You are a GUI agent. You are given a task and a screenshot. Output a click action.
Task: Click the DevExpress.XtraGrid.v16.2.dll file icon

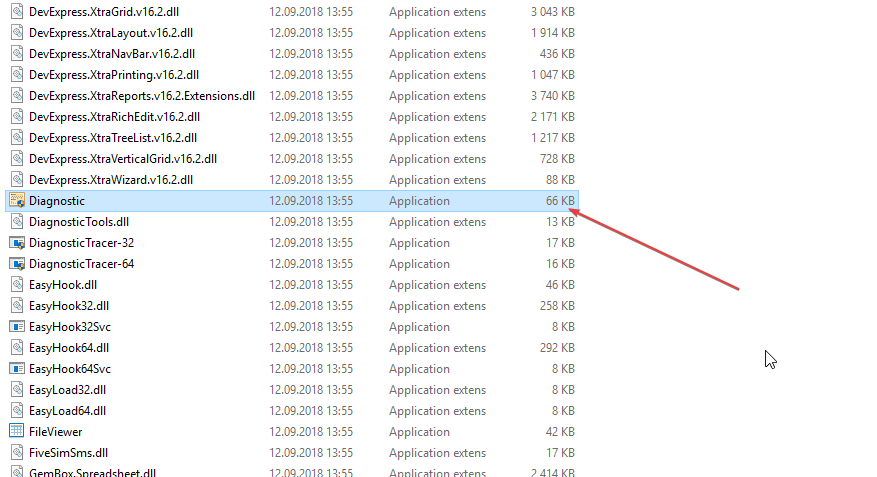tap(17, 11)
